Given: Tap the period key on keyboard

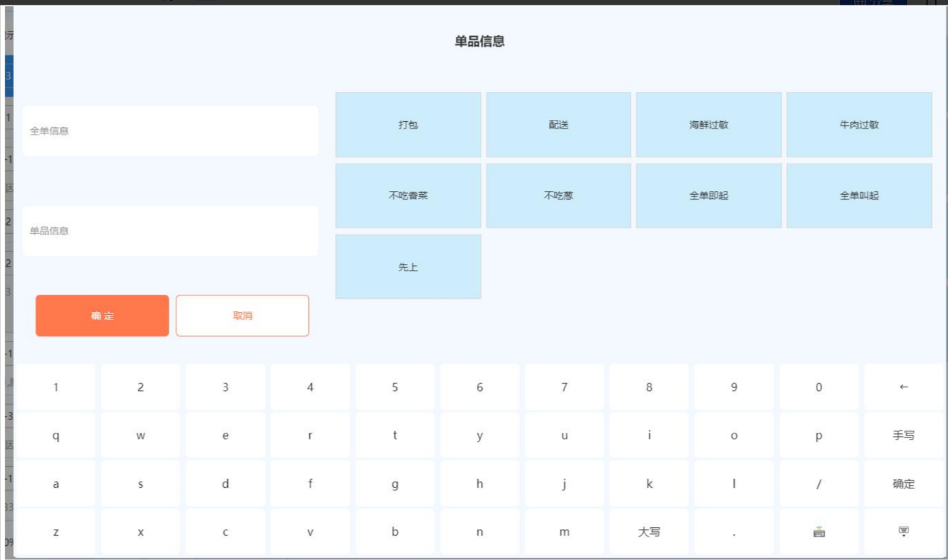Looking at the screenshot, I should tap(733, 532).
